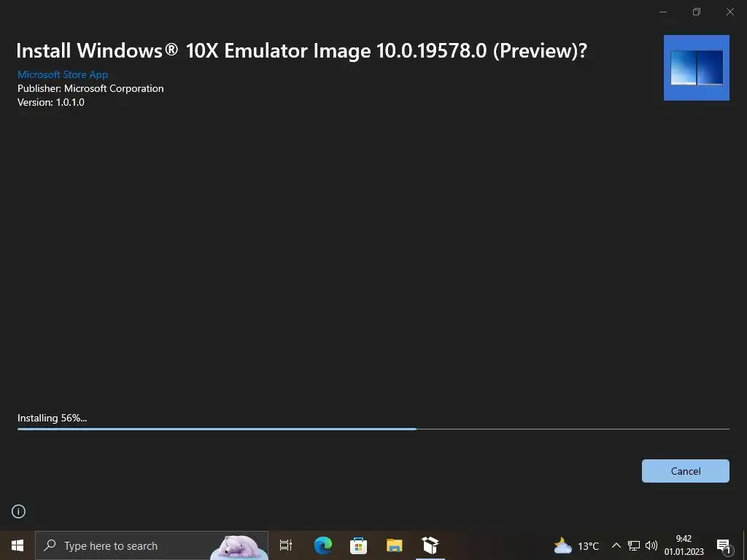Open the notification center icon
The image size is (747, 560).
(x=724, y=547)
